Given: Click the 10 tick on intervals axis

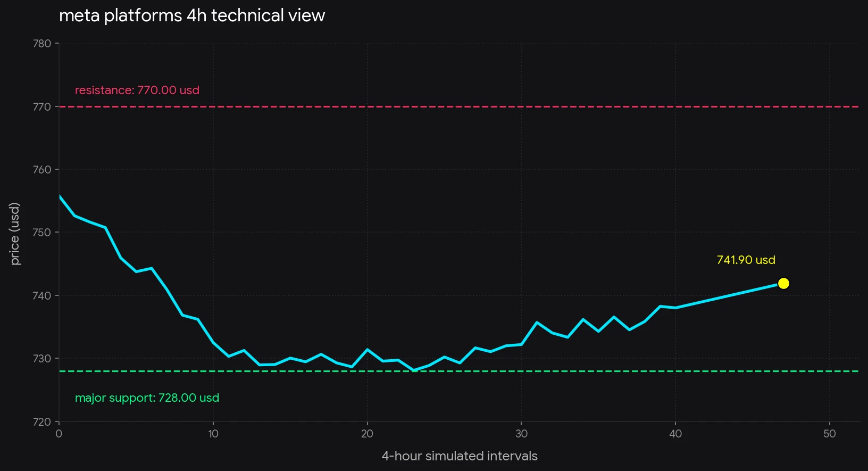Looking at the screenshot, I should point(213,434).
